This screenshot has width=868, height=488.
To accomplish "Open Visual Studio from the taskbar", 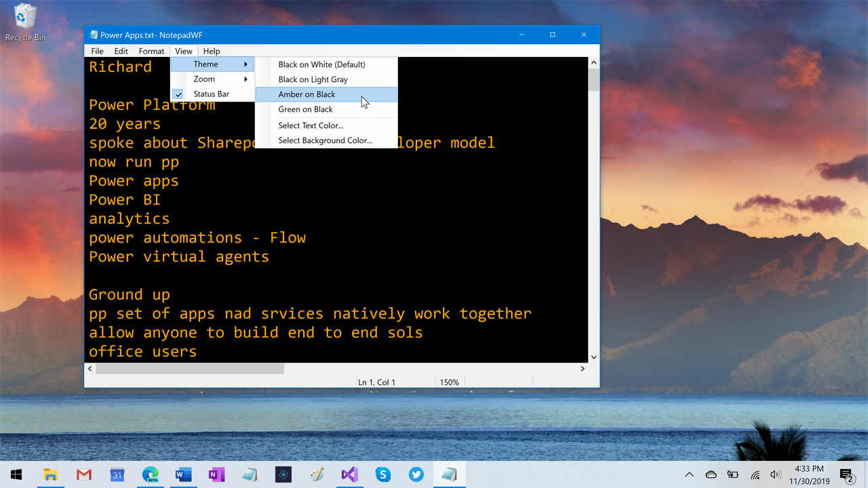I will [349, 474].
